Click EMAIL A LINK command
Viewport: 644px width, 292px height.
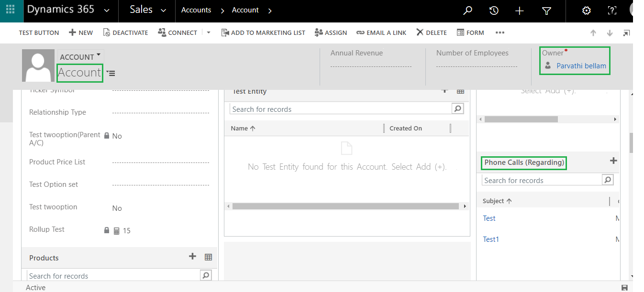click(381, 32)
